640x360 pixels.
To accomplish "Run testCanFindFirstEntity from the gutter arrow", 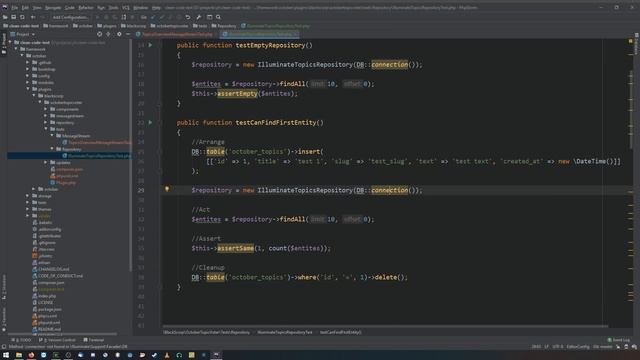I will pyautogui.click(x=150, y=122).
